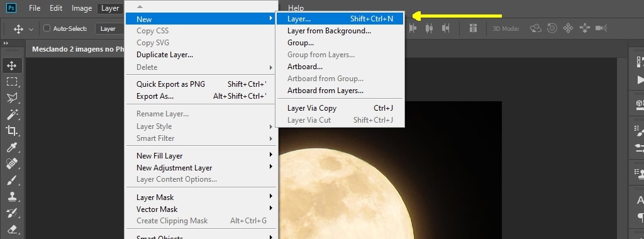Choose Layer from Background...
This screenshot has height=239, width=644.
pos(340,31)
